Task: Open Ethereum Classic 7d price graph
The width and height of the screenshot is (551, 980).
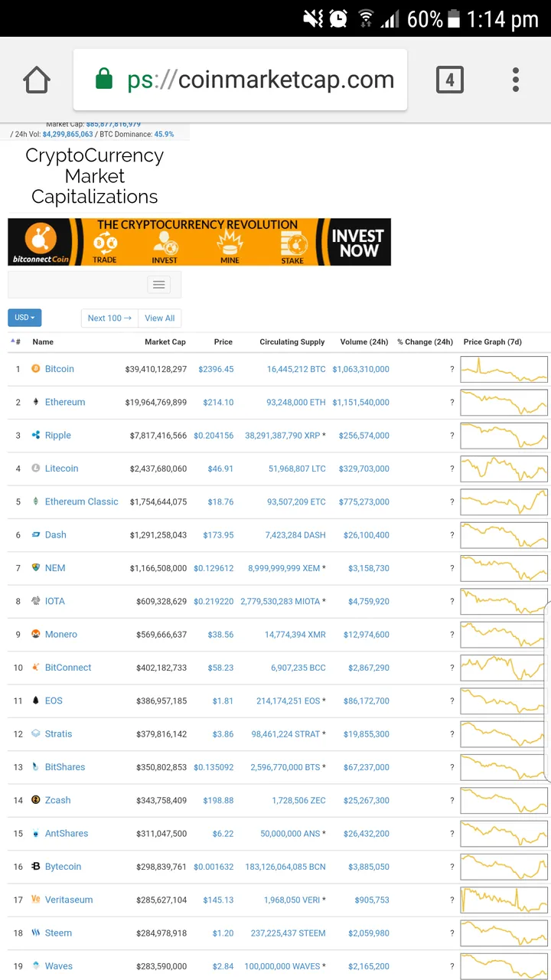Action: click(504, 501)
